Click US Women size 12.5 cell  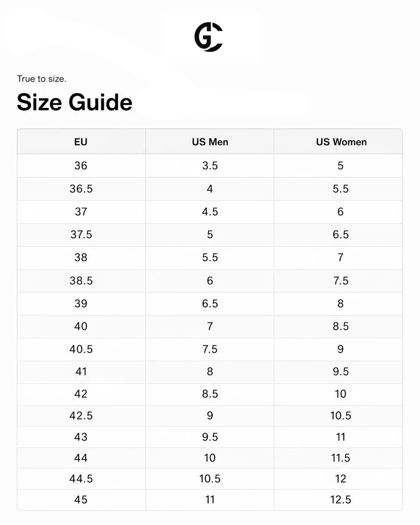click(341, 500)
